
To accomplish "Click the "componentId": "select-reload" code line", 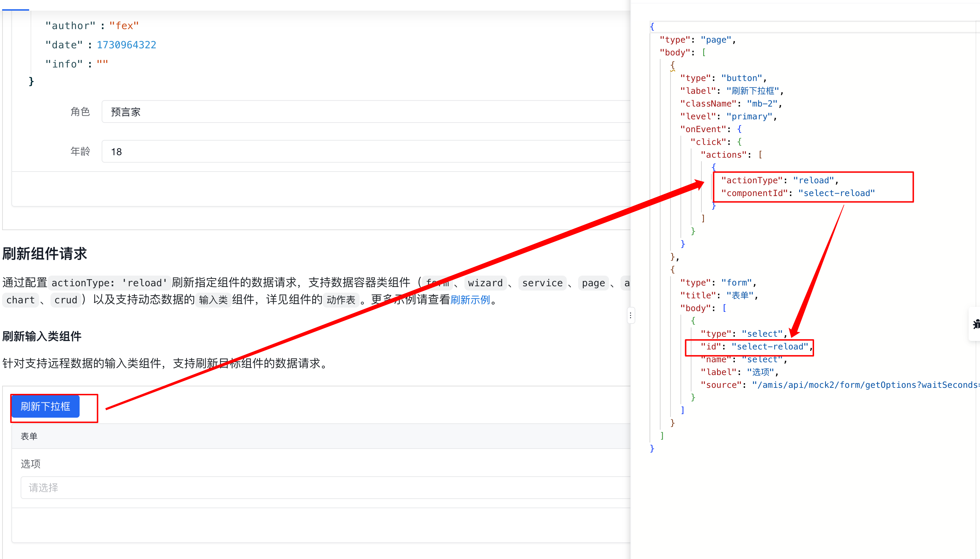I will click(x=798, y=193).
